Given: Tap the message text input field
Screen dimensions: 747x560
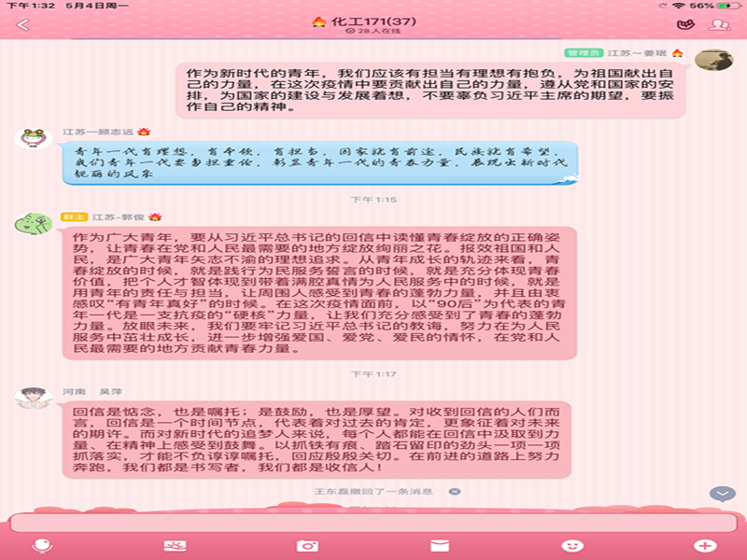Looking at the screenshot, I should [373, 522].
